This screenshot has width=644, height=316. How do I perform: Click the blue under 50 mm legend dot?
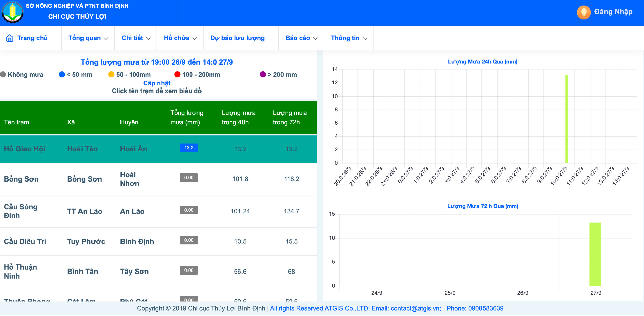pos(62,75)
